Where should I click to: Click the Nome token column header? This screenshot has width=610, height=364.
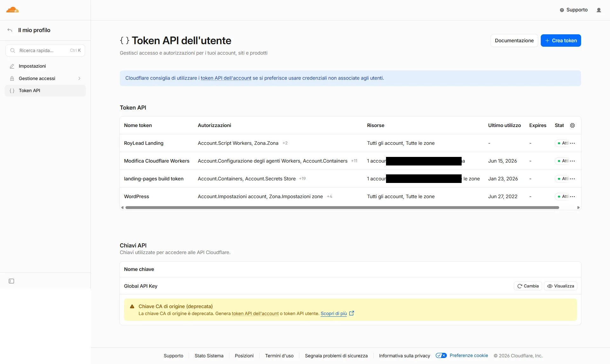(138, 125)
